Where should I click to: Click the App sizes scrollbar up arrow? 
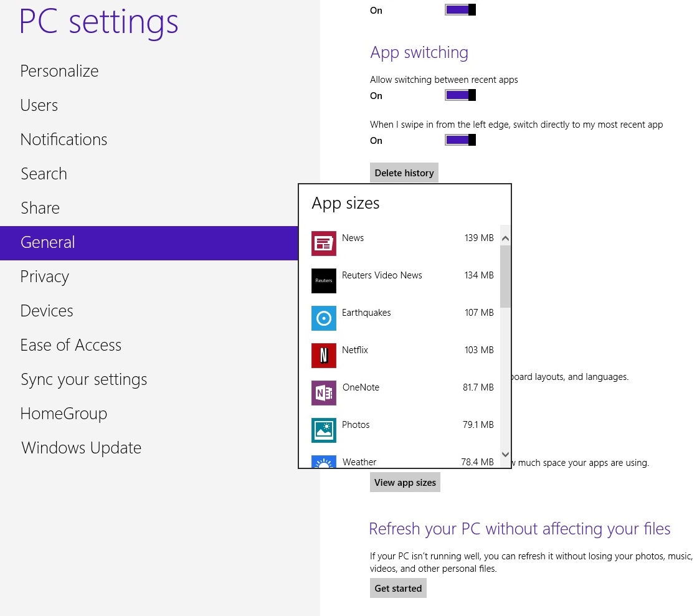click(505, 237)
